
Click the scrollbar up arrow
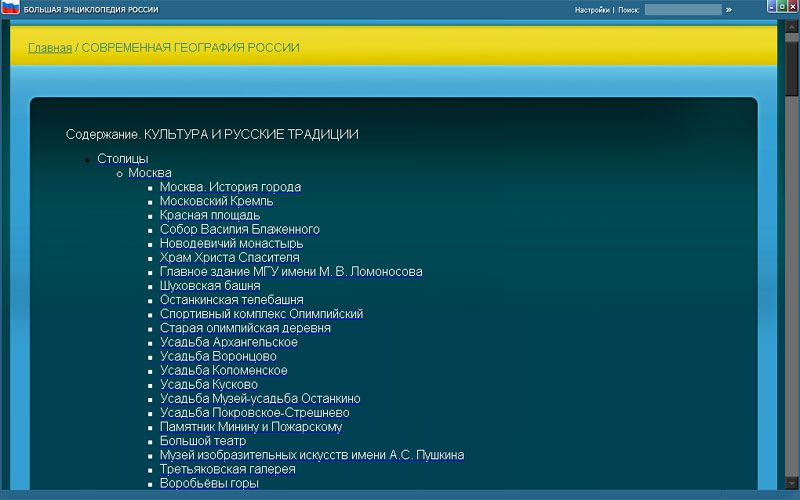[x=792, y=25]
